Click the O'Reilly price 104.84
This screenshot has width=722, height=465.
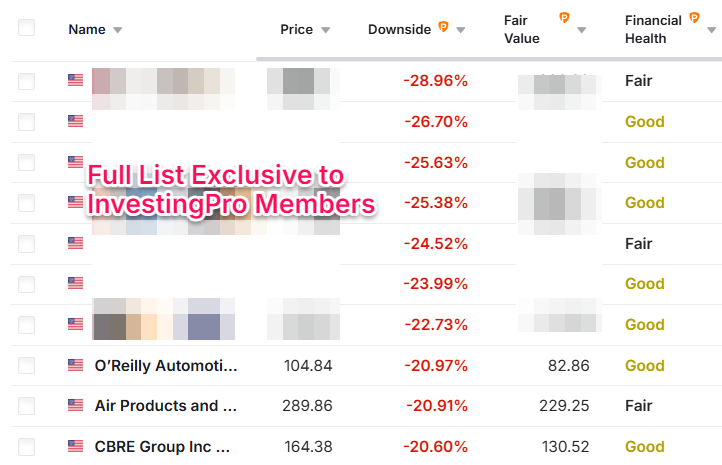pyautogui.click(x=308, y=366)
